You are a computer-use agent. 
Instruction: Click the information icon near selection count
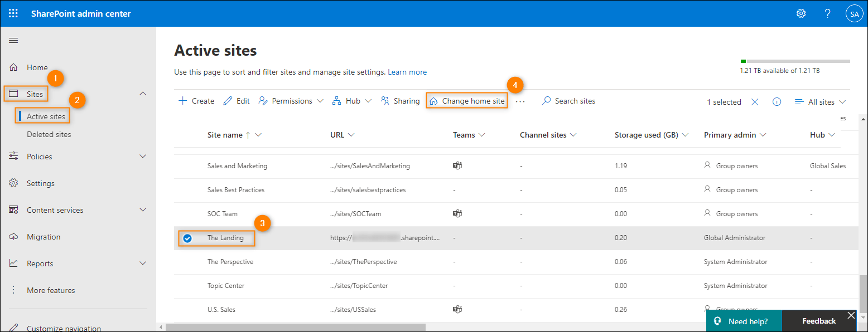777,102
